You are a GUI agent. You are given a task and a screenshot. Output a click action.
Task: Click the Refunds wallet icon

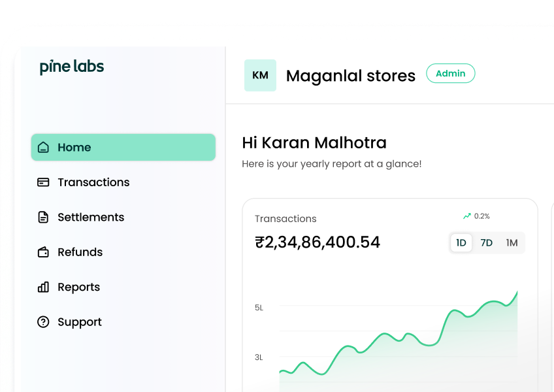43,252
